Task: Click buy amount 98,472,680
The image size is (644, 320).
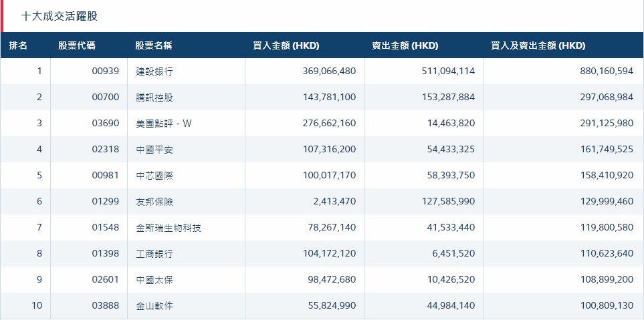Action: pyautogui.click(x=332, y=279)
